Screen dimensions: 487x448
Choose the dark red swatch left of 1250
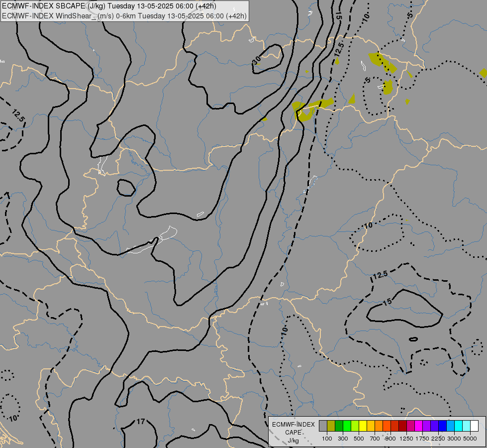click(402, 426)
